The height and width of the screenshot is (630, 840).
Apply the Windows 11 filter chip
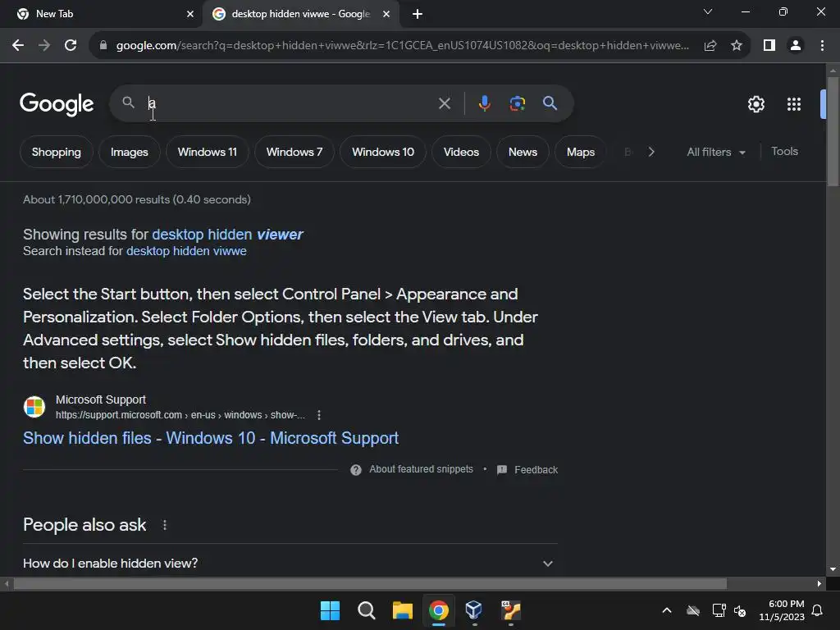(x=208, y=152)
